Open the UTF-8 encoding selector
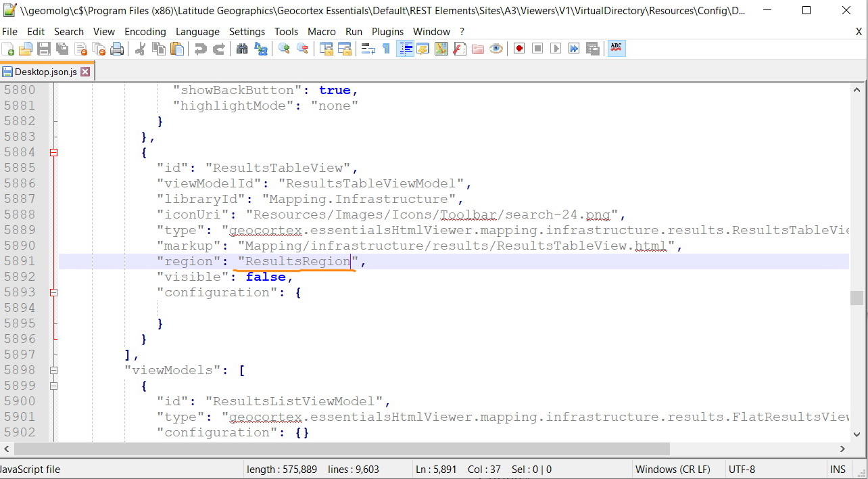The image size is (868, 479). [x=742, y=469]
